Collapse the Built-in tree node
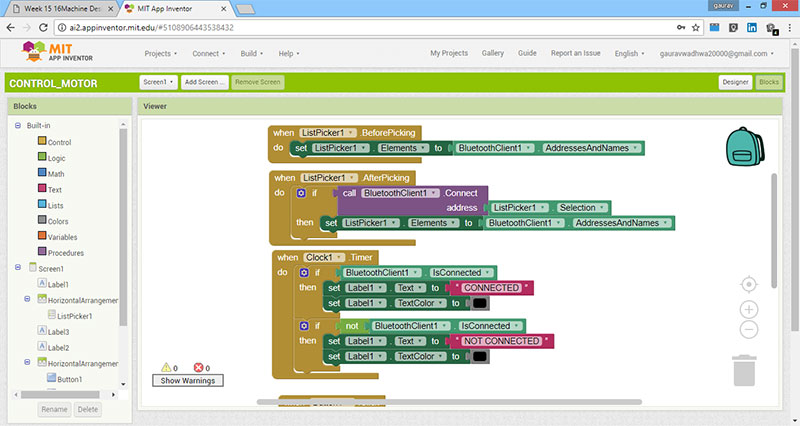800x426 pixels. [18, 126]
